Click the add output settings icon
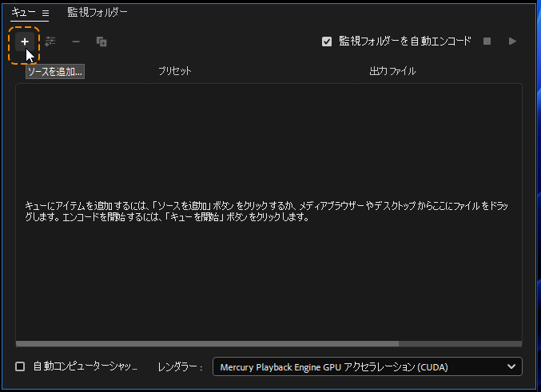 (50, 42)
